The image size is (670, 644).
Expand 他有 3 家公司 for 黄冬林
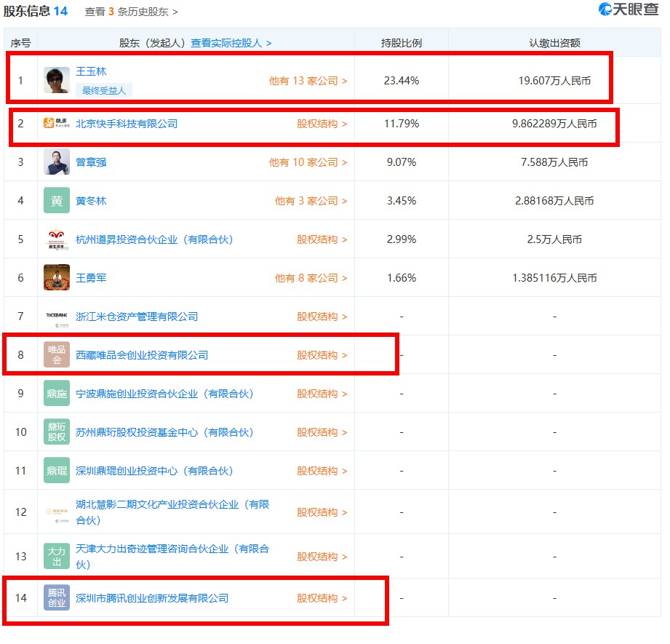coord(311,201)
